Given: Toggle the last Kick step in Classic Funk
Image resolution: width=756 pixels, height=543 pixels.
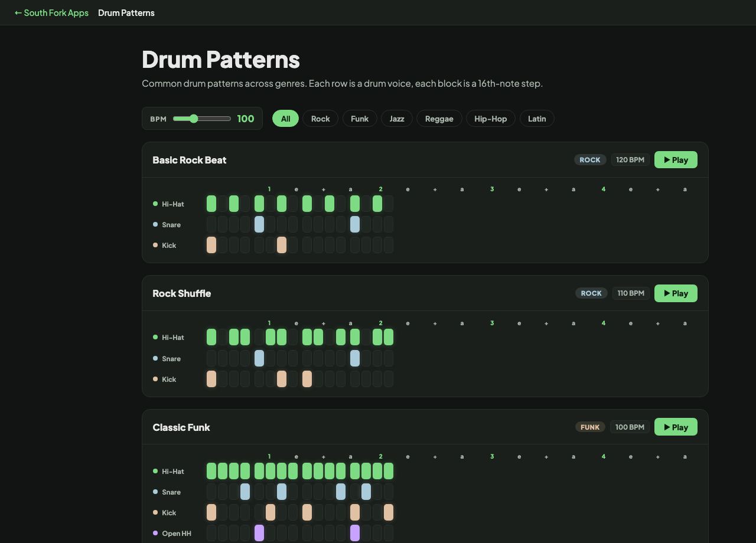Looking at the screenshot, I should pos(389,512).
